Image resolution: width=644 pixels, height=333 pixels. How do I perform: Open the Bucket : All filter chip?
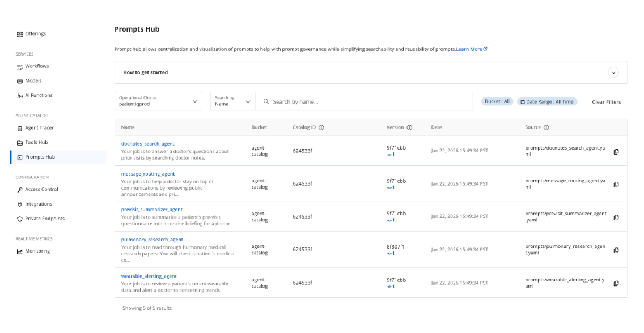[x=497, y=101]
